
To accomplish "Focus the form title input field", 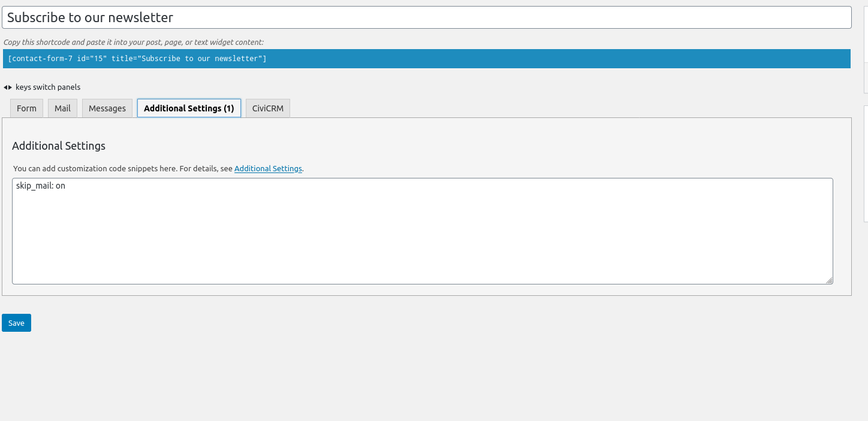I will pos(426,17).
